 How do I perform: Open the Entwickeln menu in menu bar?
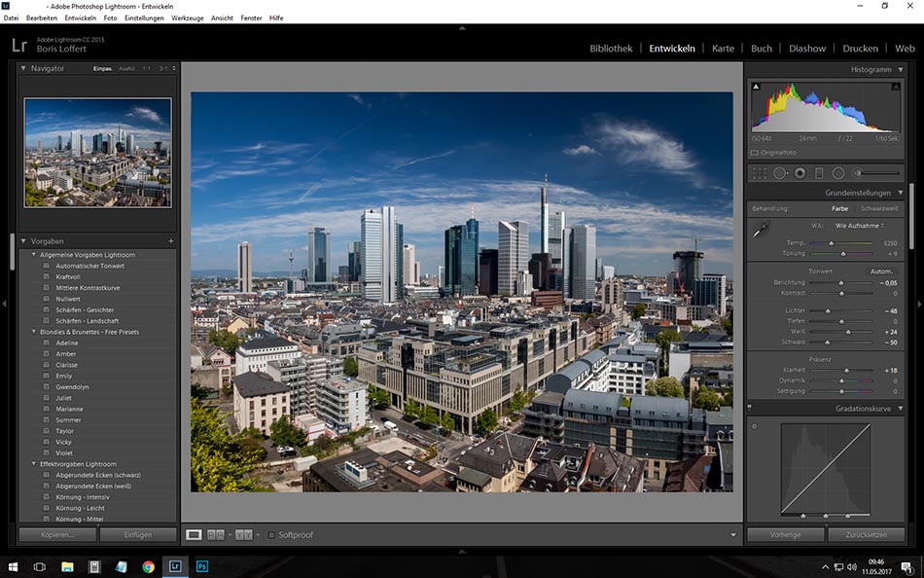coord(81,18)
